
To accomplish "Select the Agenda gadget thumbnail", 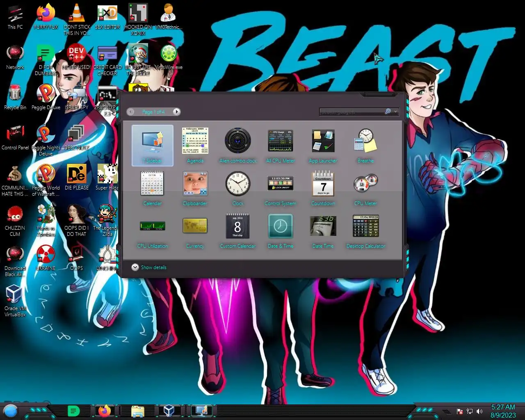I will [195, 141].
